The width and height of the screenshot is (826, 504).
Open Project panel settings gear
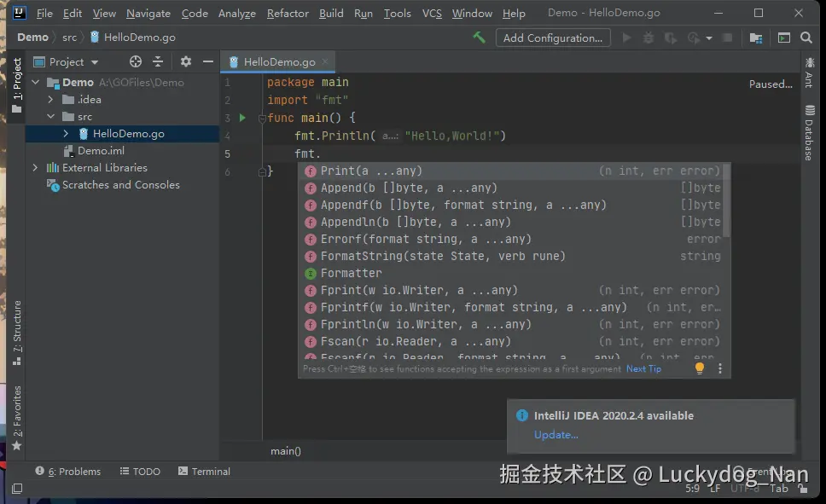tap(185, 61)
